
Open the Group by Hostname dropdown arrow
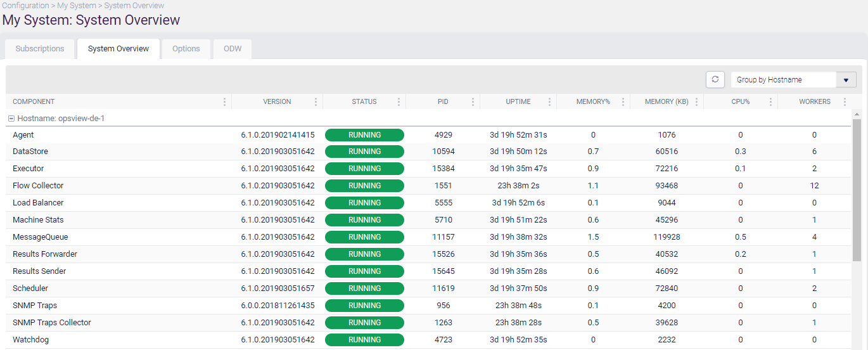(x=846, y=80)
